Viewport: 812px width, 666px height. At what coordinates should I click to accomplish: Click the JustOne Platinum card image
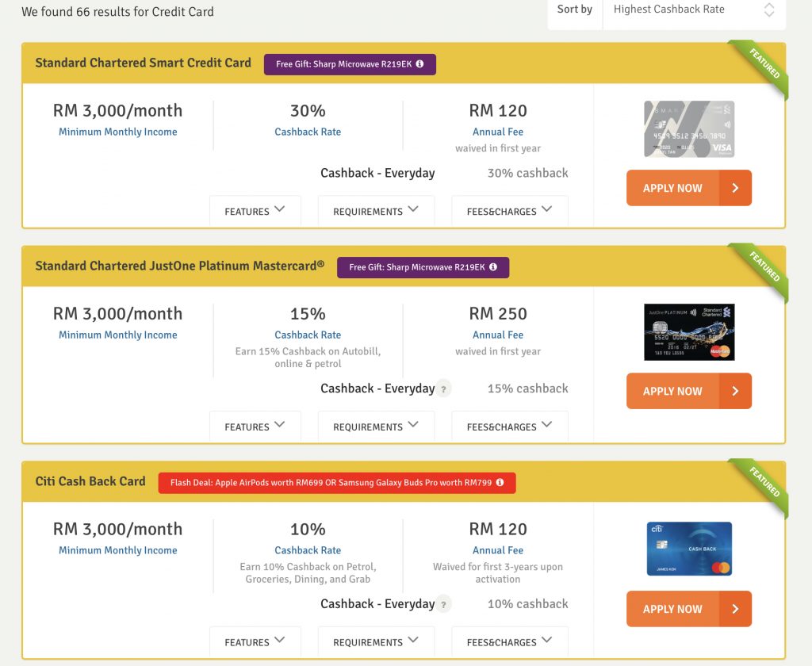(x=688, y=332)
